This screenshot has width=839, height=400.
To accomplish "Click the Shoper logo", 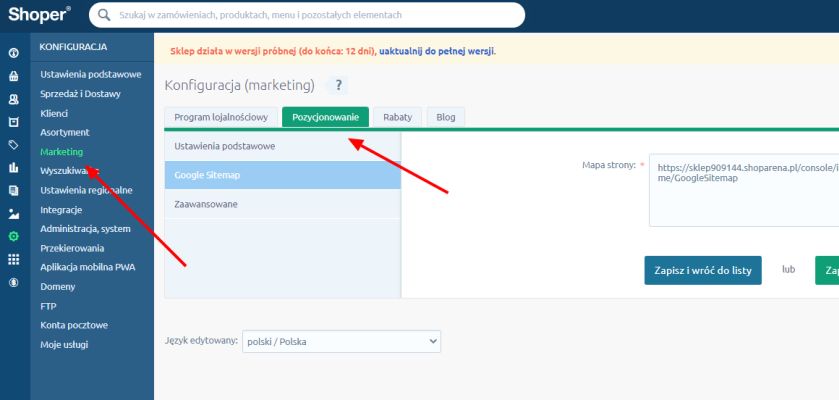I will [x=40, y=15].
